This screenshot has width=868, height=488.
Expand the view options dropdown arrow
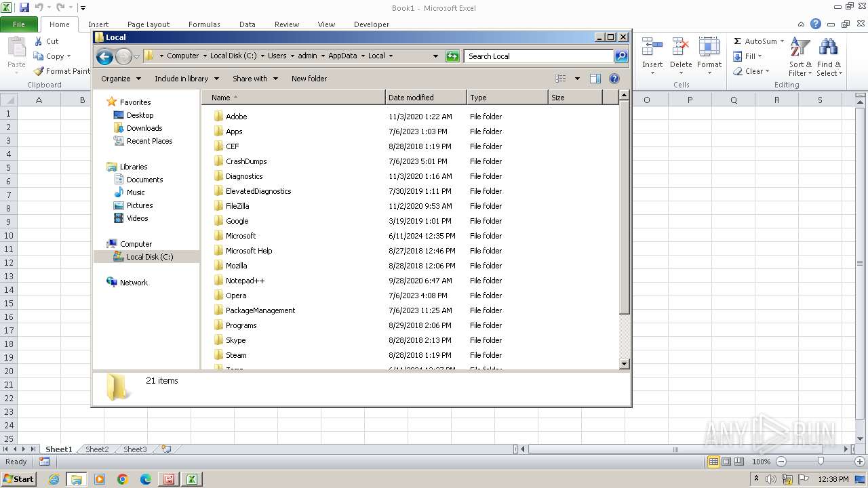click(x=577, y=79)
